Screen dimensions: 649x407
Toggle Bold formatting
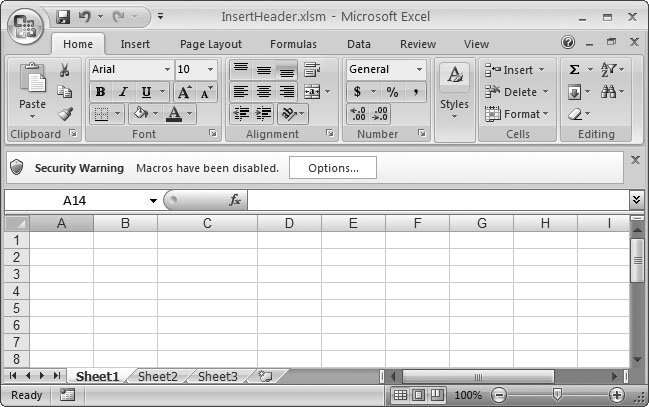(100, 92)
